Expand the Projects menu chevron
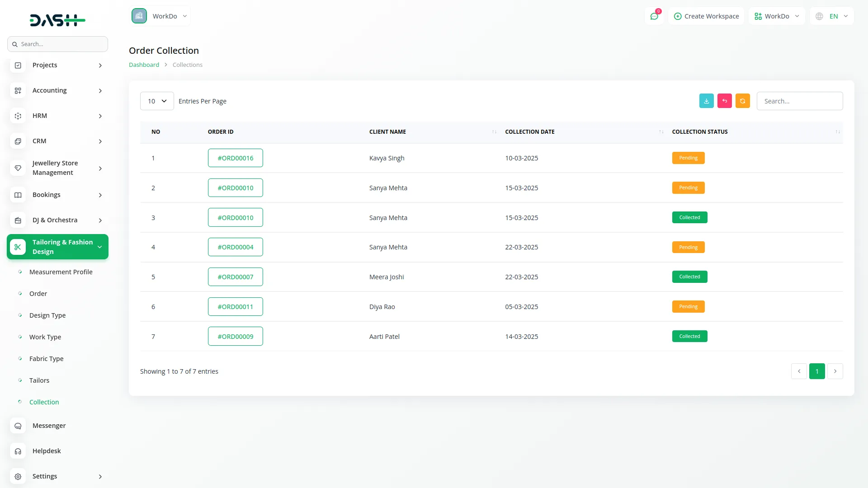 point(100,66)
